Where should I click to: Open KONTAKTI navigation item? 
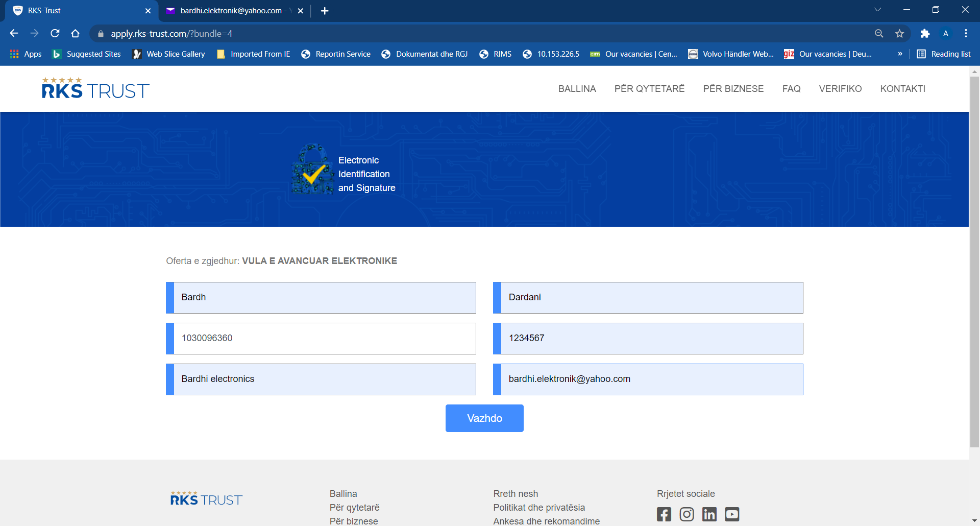point(903,89)
